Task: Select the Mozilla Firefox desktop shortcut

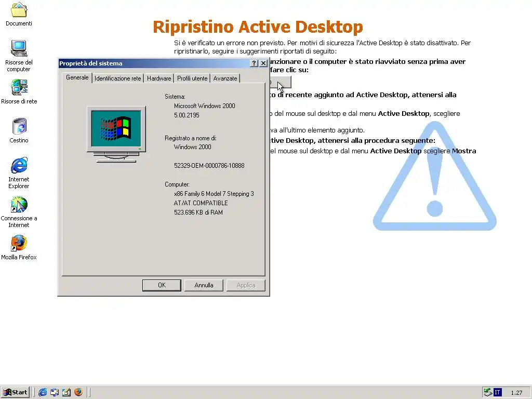Action: click(19, 243)
